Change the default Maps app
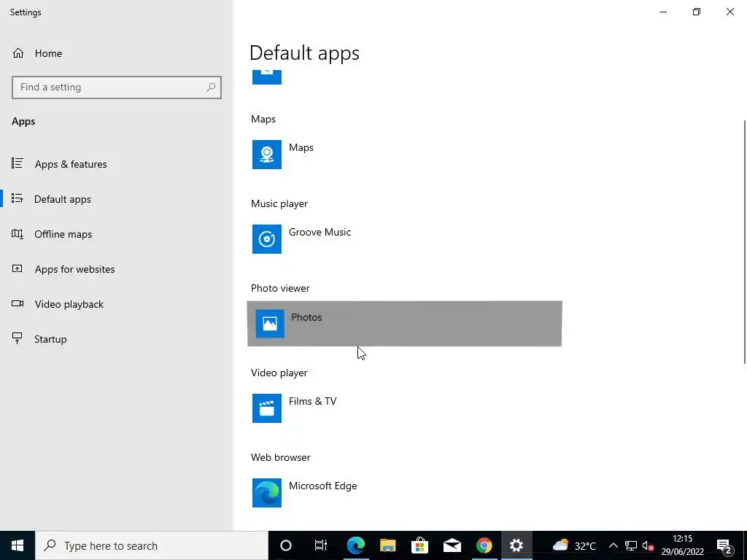The width and height of the screenshot is (747, 560). pos(404,155)
